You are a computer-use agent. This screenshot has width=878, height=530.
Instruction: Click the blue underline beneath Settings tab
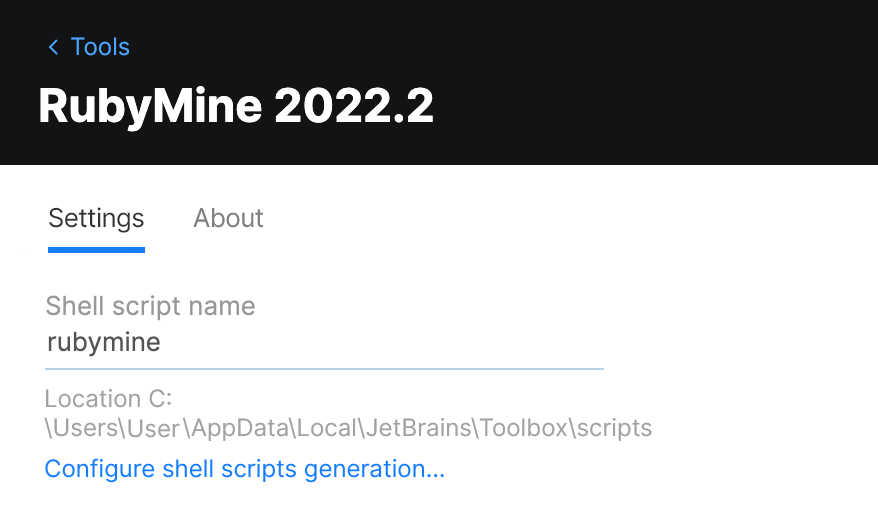coord(96,249)
